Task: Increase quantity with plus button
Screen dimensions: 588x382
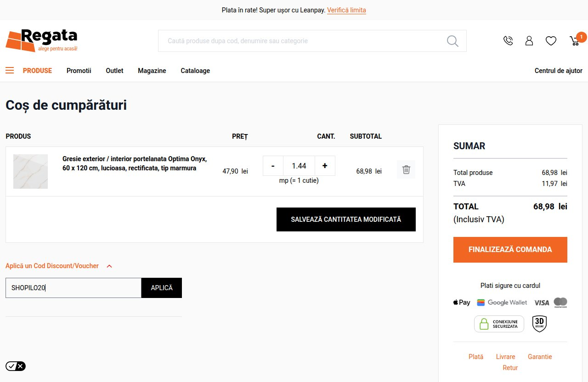Action: tap(325, 166)
